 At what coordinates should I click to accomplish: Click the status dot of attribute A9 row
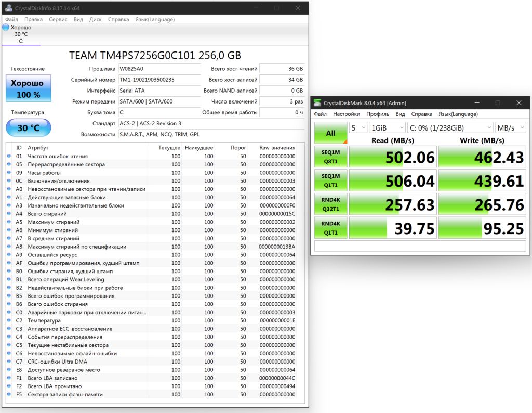[9, 255]
